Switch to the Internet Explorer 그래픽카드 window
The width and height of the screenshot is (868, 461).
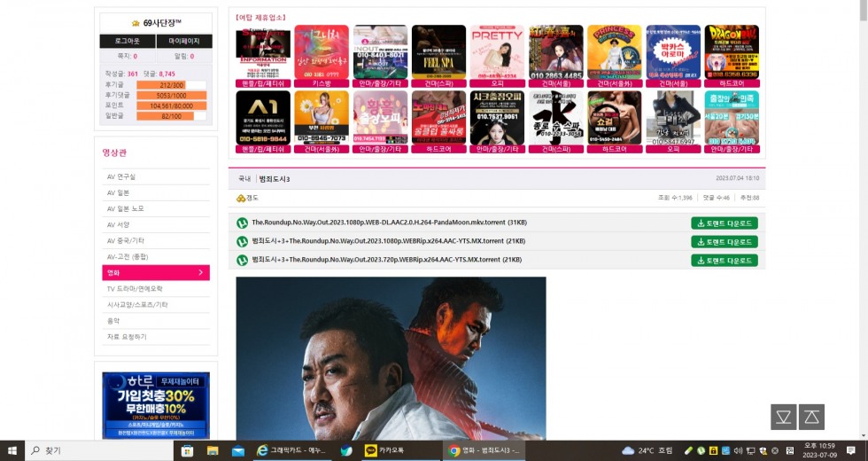[x=291, y=450]
